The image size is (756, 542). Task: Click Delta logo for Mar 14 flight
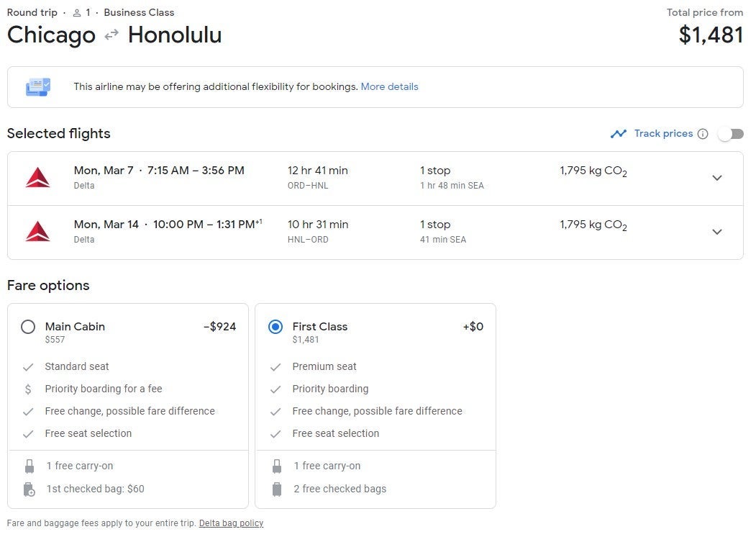[37, 232]
